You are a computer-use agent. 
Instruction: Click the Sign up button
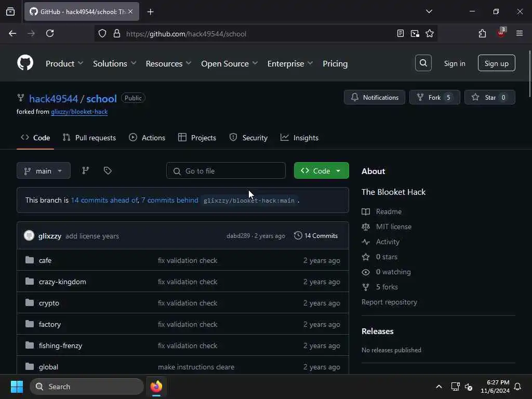pyautogui.click(x=496, y=63)
